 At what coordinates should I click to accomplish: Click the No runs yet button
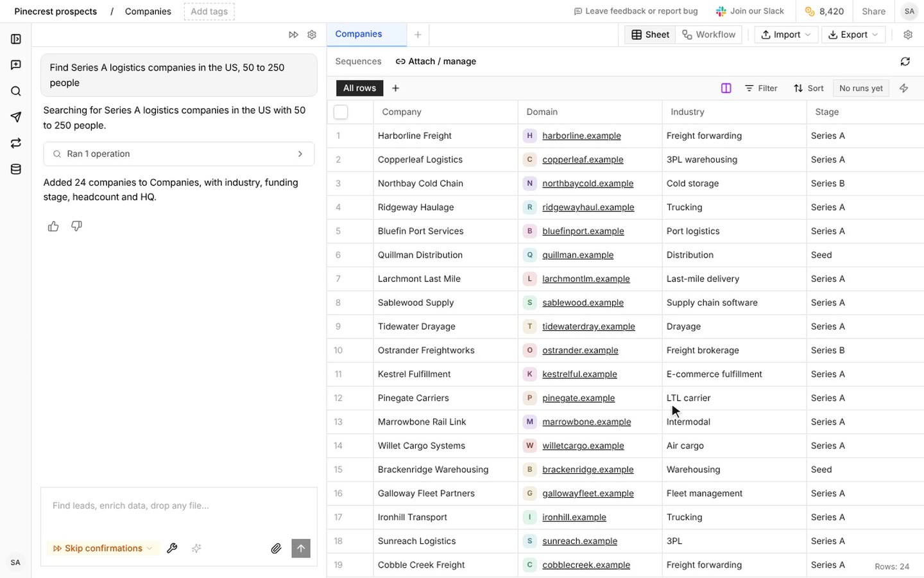click(x=860, y=88)
